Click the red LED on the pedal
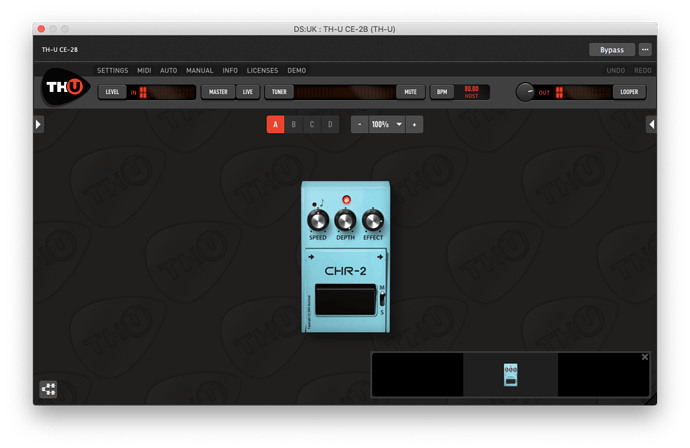The width and height of the screenshot is (690, 448). click(346, 200)
